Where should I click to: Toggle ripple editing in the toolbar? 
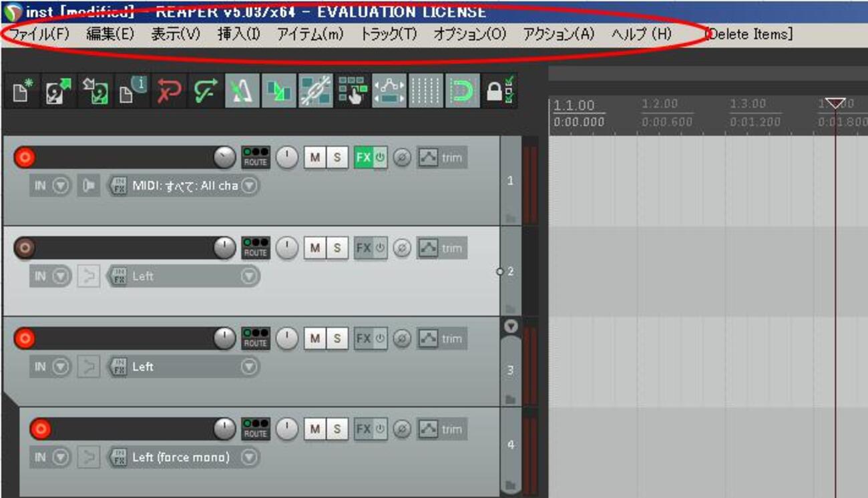353,92
